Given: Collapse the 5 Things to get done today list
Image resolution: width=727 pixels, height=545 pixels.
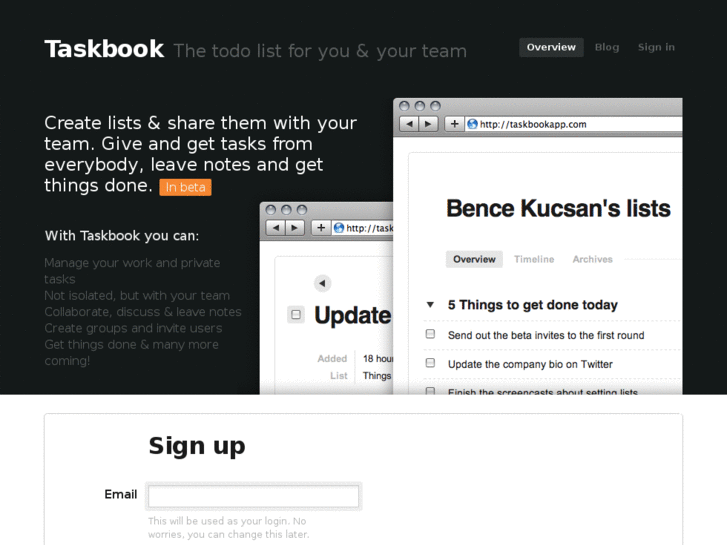Looking at the screenshot, I should point(430,305).
